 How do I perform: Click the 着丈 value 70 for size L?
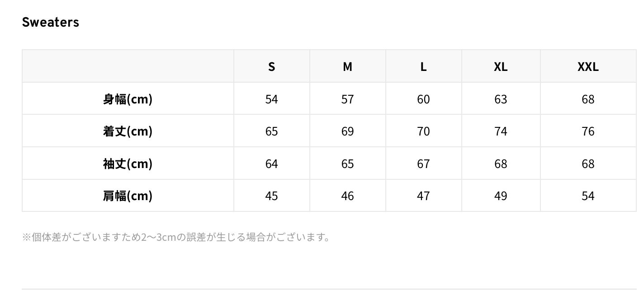point(423,131)
